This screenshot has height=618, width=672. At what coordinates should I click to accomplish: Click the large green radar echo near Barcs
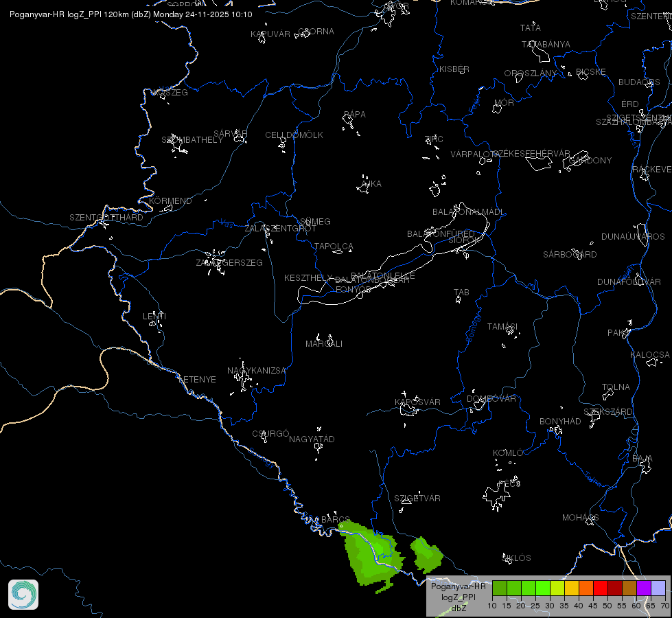tap(372, 556)
